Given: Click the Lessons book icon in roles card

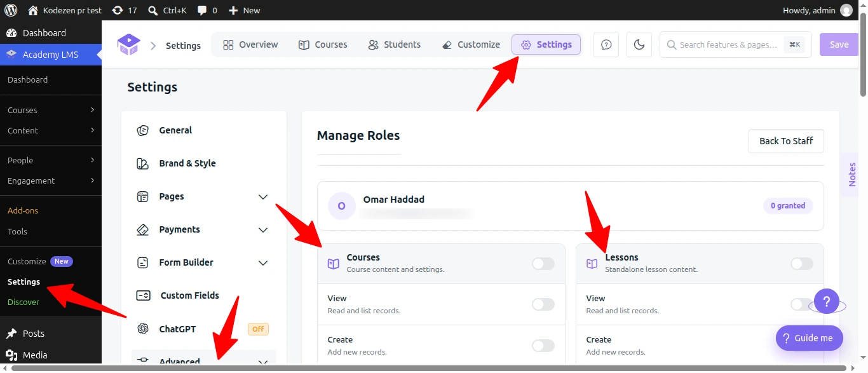Looking at the screenshot, I should pyautogui.click(x=592, y=264).
